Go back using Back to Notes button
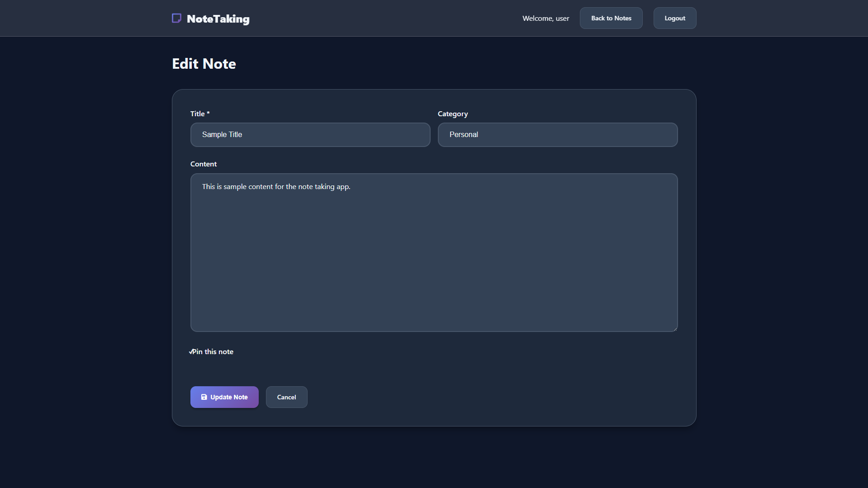 tap(611, 18)
